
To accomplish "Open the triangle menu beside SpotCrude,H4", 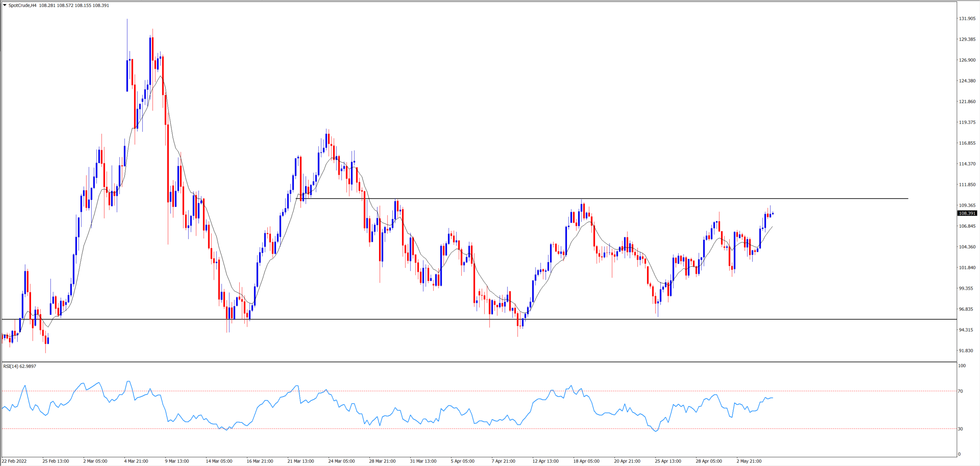I will (5, 5).
